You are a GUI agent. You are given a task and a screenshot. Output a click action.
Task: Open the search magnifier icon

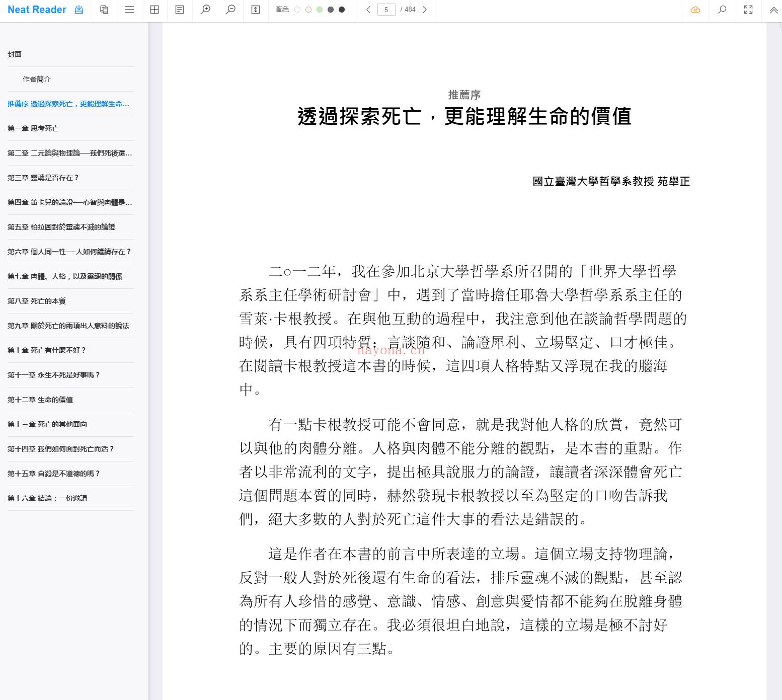pos(722,10)
